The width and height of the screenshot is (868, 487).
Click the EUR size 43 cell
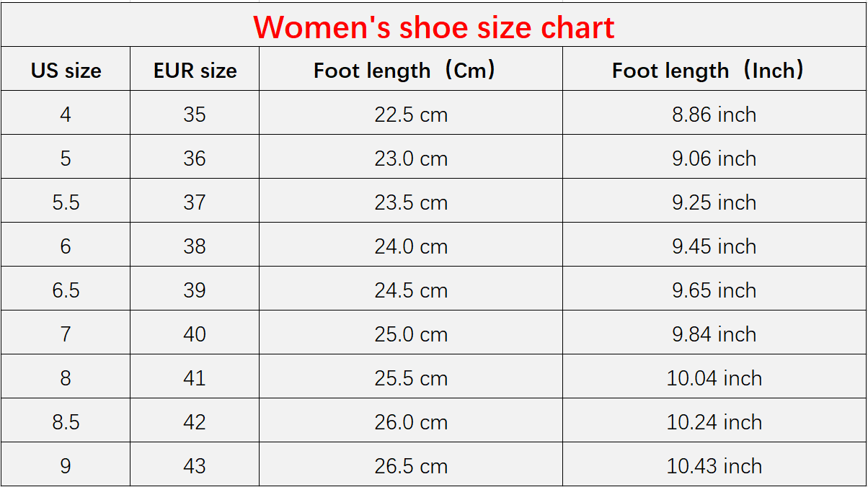[195, 466]
